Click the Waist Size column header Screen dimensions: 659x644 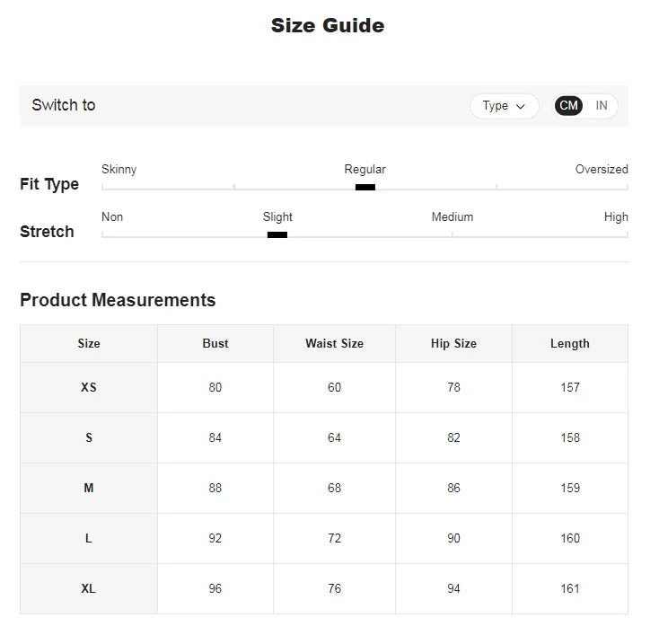(x=334, y=344)
